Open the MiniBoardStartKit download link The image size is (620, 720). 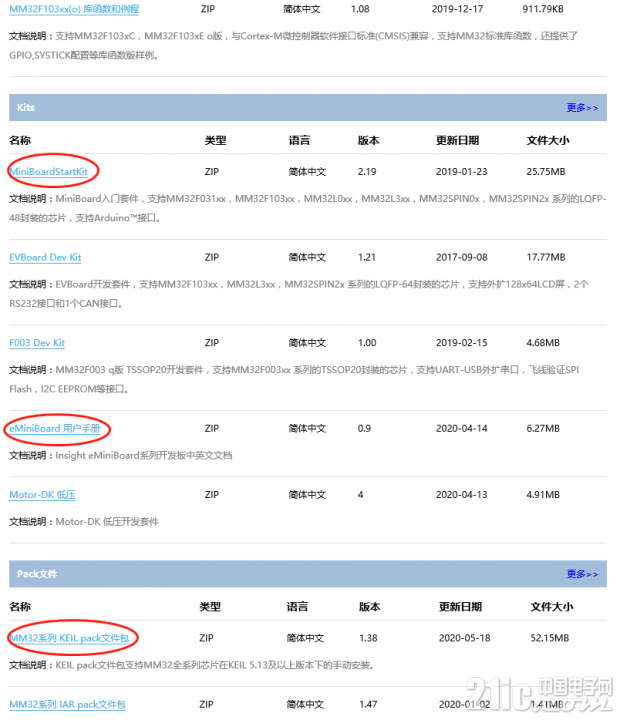[x=49, y=172]
